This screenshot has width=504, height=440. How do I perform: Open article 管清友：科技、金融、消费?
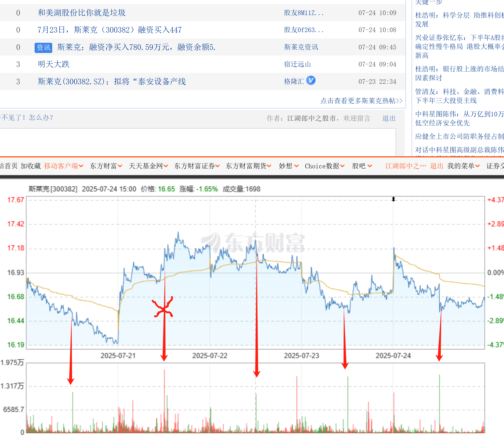[459, 96]
